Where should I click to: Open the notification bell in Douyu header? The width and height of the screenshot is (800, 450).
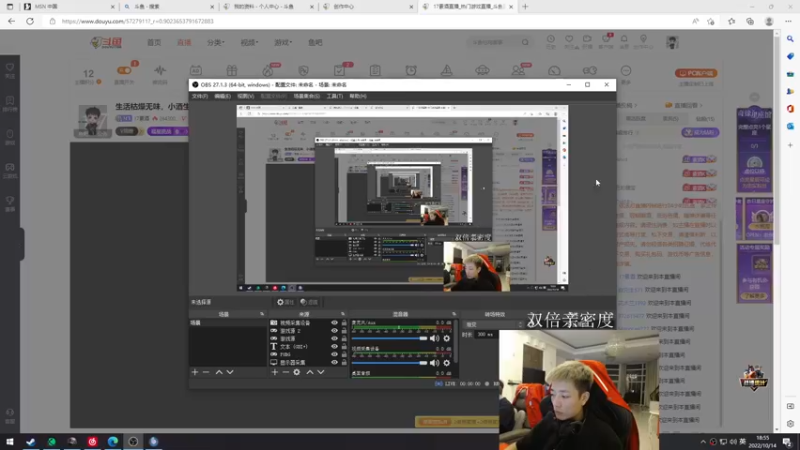click(624, 41)
